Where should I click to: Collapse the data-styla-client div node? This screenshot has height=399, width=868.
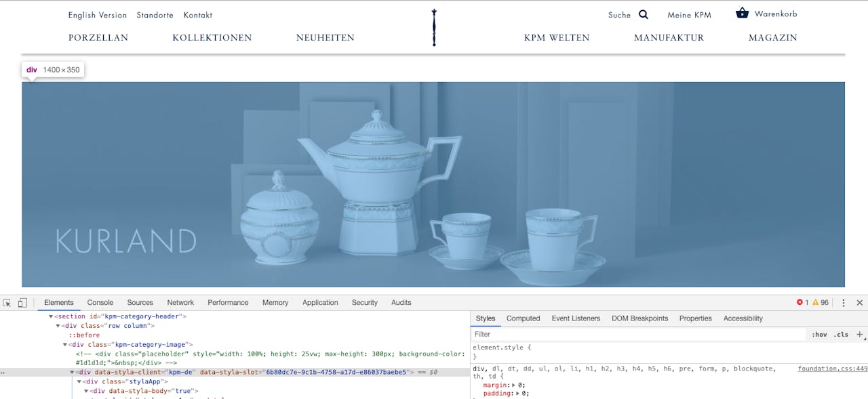72,373
